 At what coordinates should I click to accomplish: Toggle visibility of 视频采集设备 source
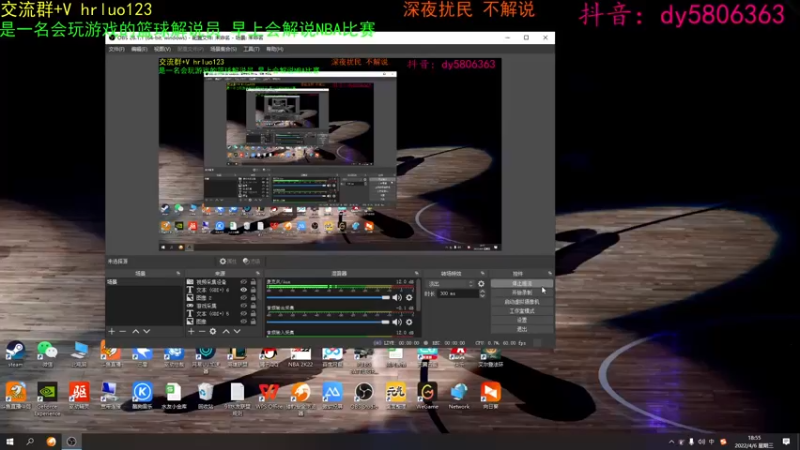tap(243, 282)
